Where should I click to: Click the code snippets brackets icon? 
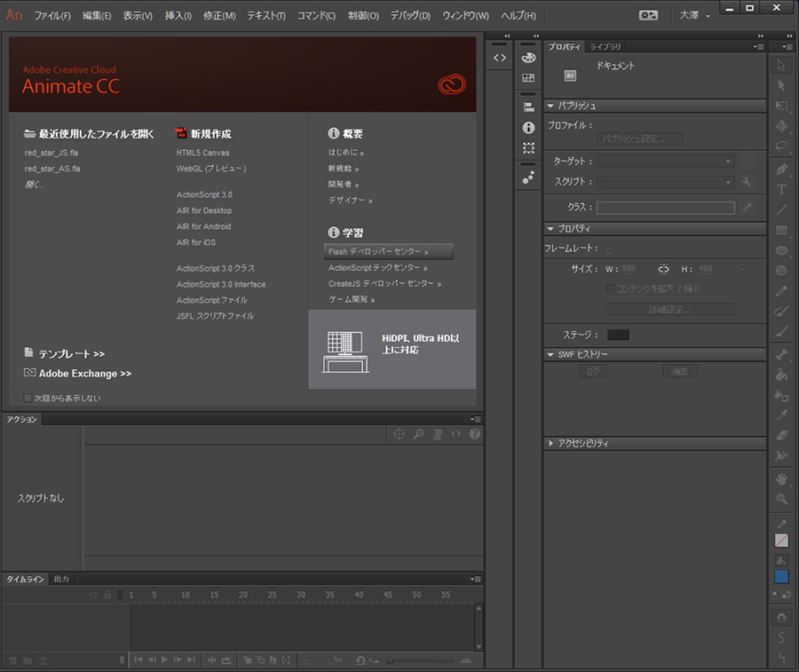pos(500,58)
